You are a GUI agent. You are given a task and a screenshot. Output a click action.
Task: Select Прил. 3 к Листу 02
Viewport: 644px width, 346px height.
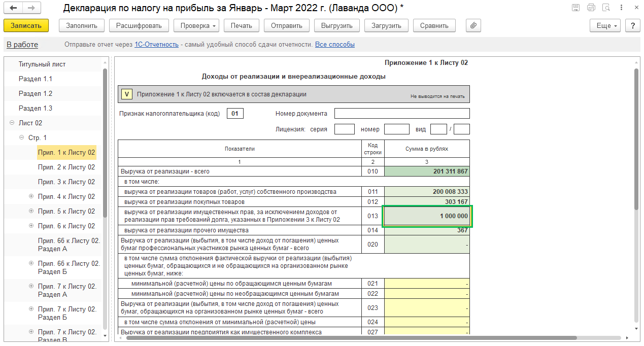tap(66, 182)
